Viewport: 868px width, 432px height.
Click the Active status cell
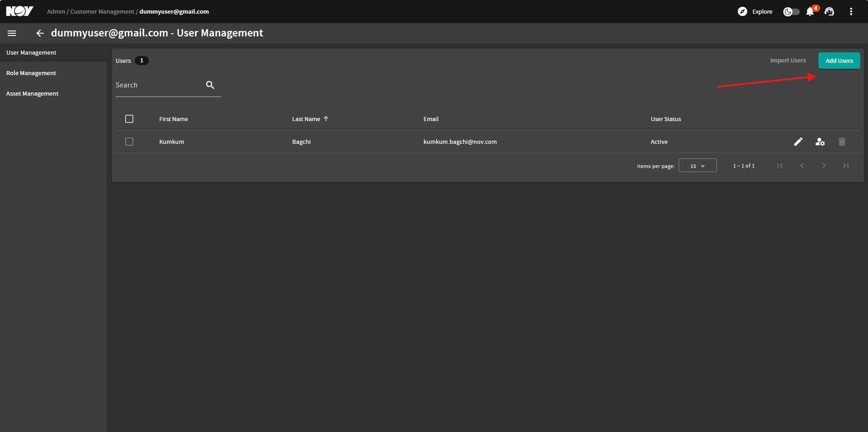[x=659, y=142]
